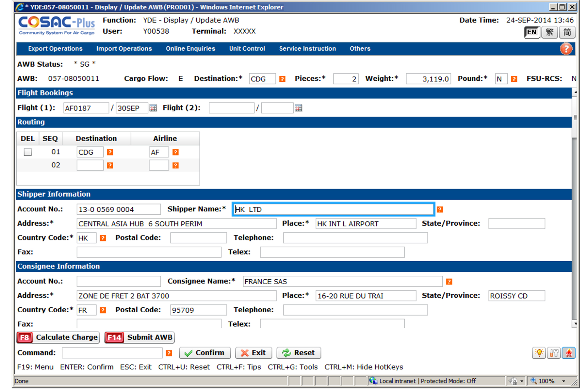
Task: Toggle the DEL checkbox for routing sequence 01
Action: [x=27, y=152]
